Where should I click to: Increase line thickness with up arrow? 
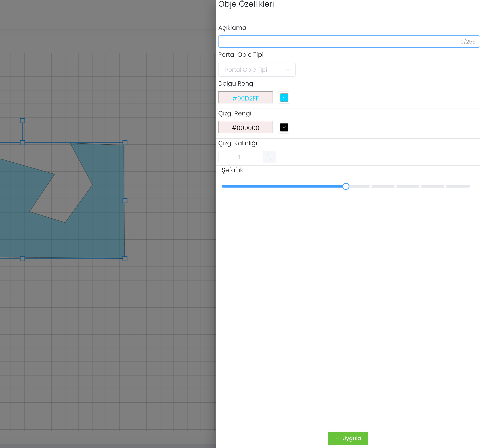(x=269, y=154)
